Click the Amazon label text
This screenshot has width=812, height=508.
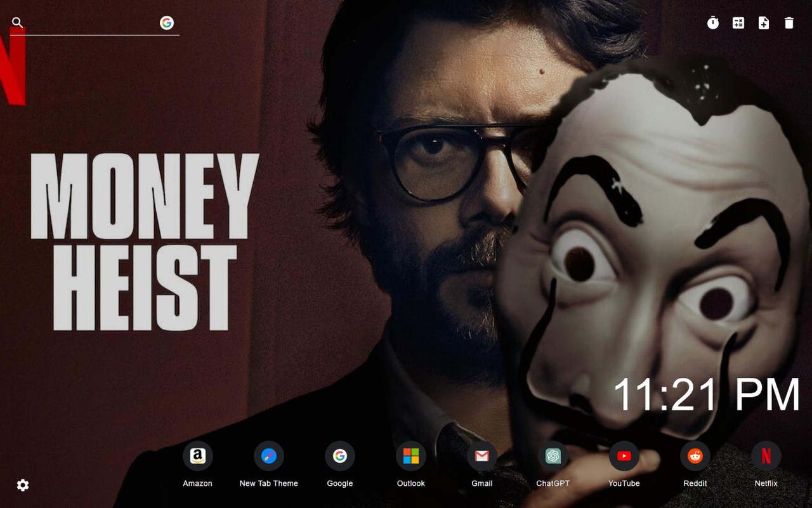(x=198, y=483)
